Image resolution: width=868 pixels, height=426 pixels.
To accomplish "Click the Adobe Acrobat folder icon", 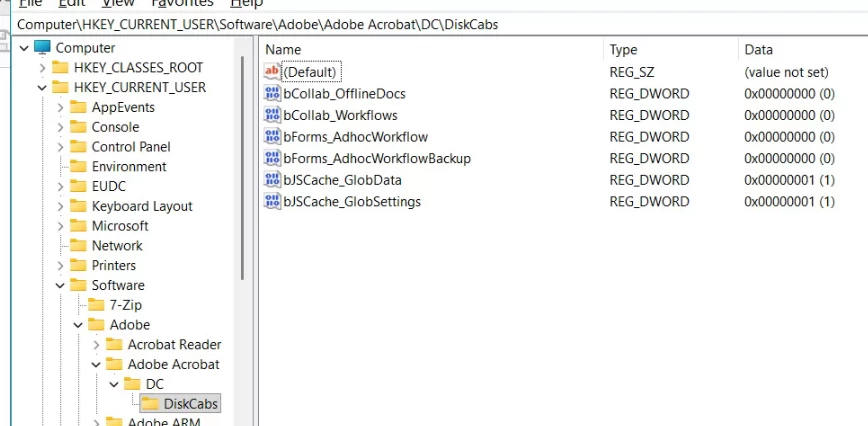I will point(114,365).
